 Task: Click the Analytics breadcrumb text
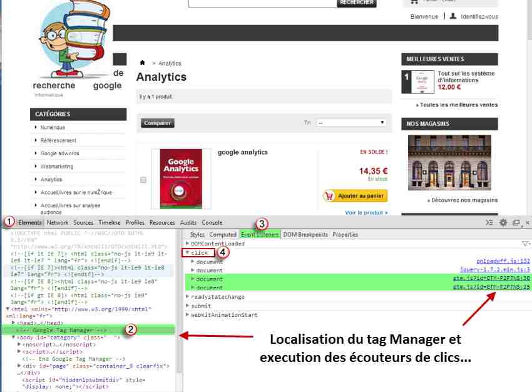[x=170, y=63]
